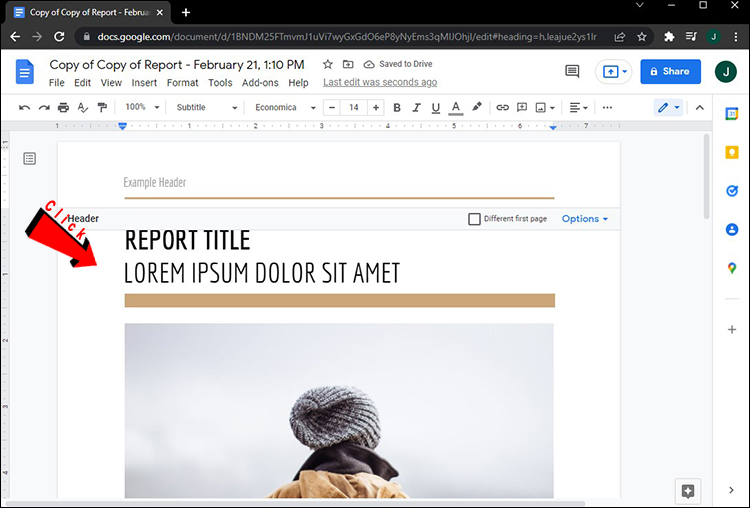The height and width of the screenshot is (508, 750).
Task: Select the paint format tool
Action: (102, 107)
